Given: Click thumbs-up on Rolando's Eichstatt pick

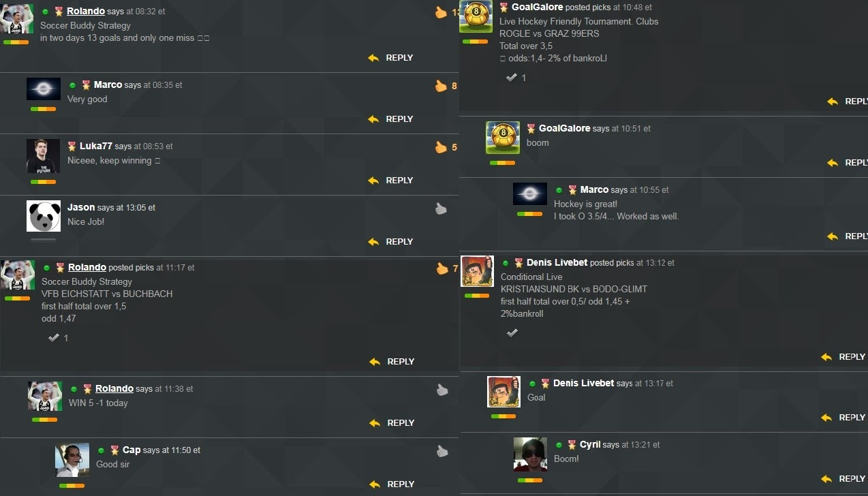Looking at the screenshot, I should point(442,268).
